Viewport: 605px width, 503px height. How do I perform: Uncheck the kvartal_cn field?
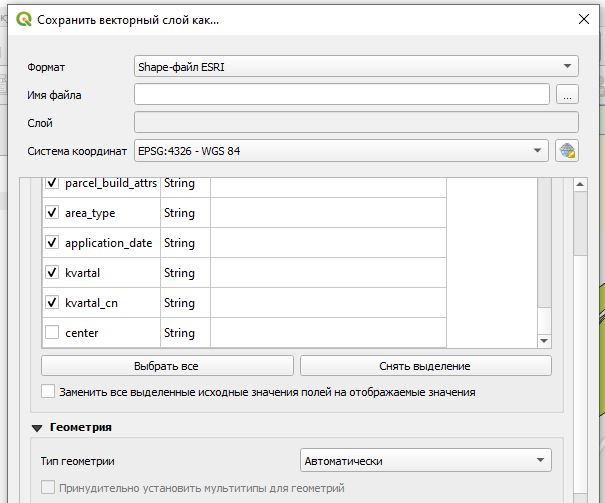tap(52, 302)
